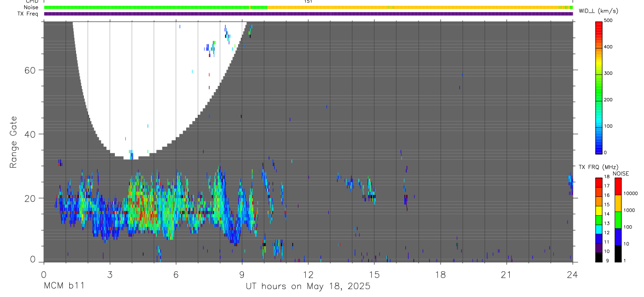Click the 3 tick on UT hours axis
This screenshot has width=644, height=297.
pos(110,274)
